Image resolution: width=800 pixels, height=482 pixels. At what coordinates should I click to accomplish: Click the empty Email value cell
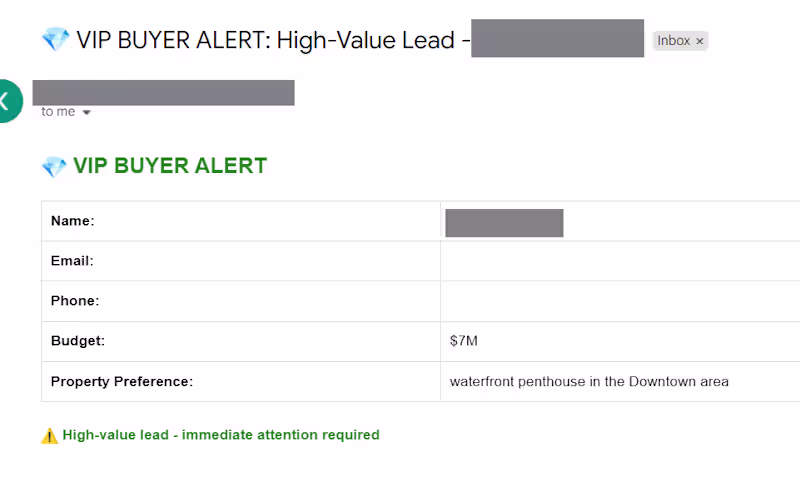click(x=620, y=261)
